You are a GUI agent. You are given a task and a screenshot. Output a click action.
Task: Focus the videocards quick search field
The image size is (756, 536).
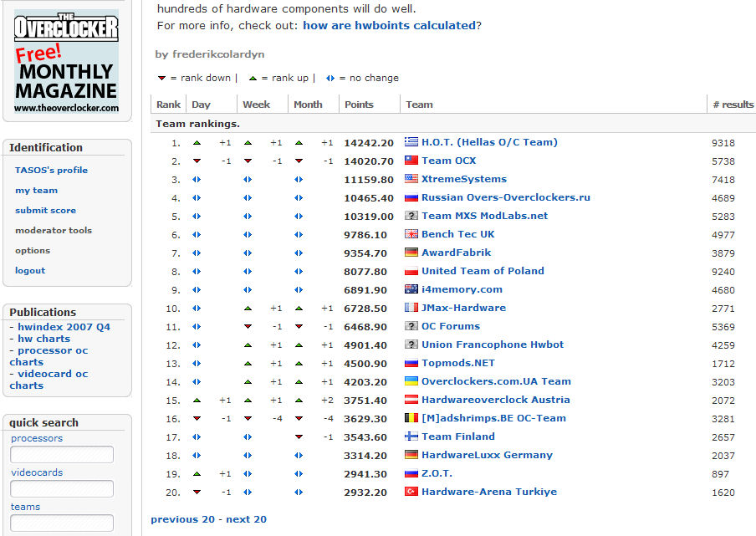pos(62,489)
